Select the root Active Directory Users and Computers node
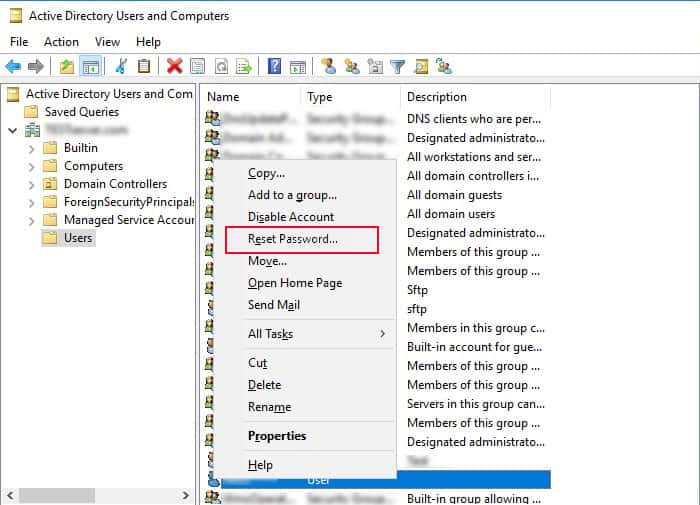 pyautogui.click(x=109, y=94)
